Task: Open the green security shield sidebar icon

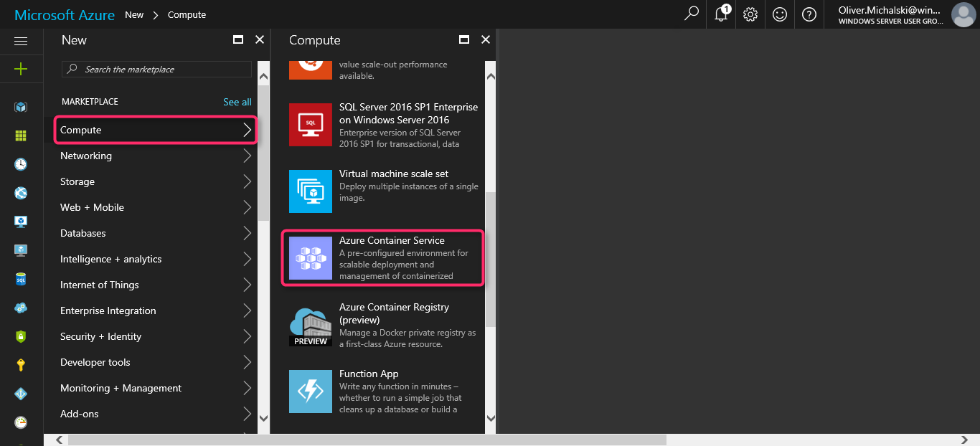Action: pyautogui.click(x=21, y=336)
